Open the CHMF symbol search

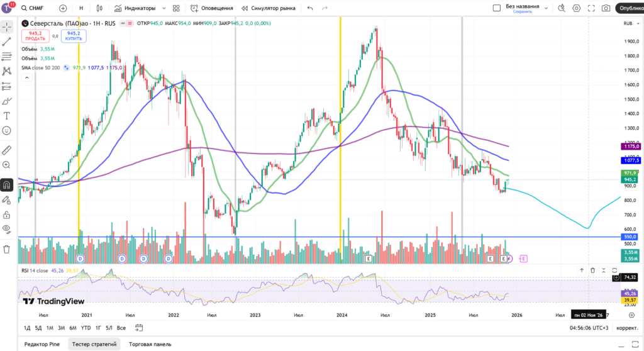pos(33,8)
